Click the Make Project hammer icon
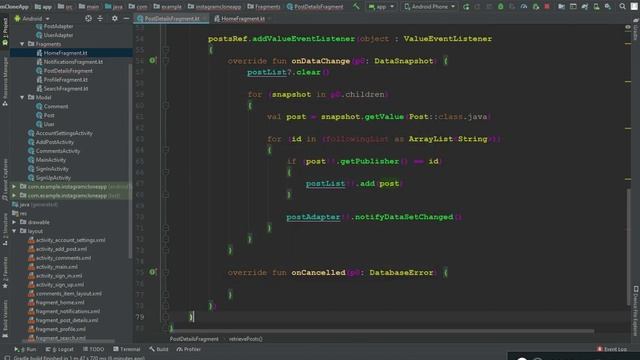 click(x=356, y=6)
